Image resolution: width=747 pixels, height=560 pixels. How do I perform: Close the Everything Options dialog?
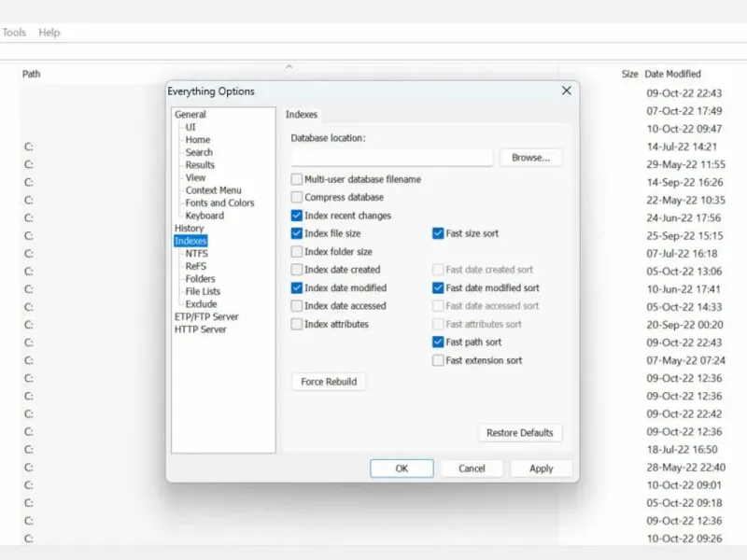(x=566, y=91)
